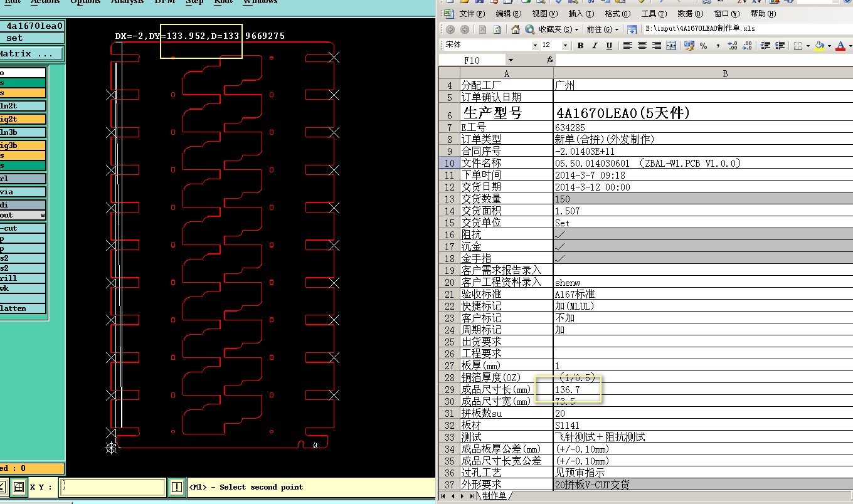Expand the Name Box dropdown for F10
853x504 pixels.
[511, 60]
